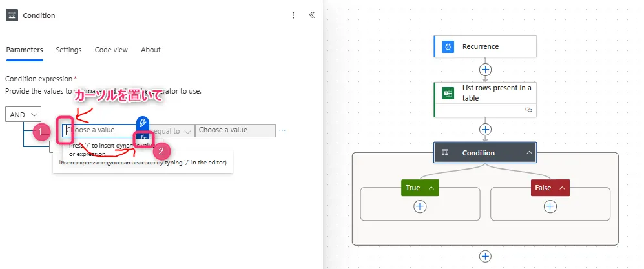This screenshot has height=269, width=644.
Task: Add an action inside the False branch
Action: coord(550,206)
